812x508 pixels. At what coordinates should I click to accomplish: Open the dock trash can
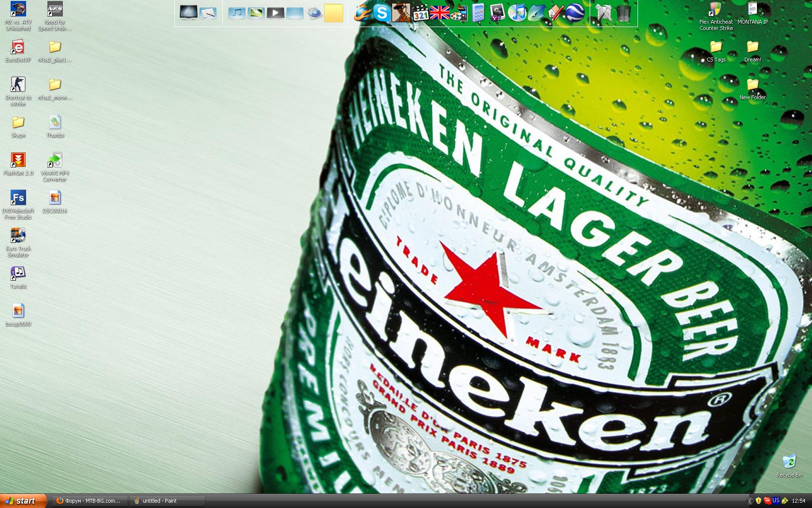tap(623, 13)
